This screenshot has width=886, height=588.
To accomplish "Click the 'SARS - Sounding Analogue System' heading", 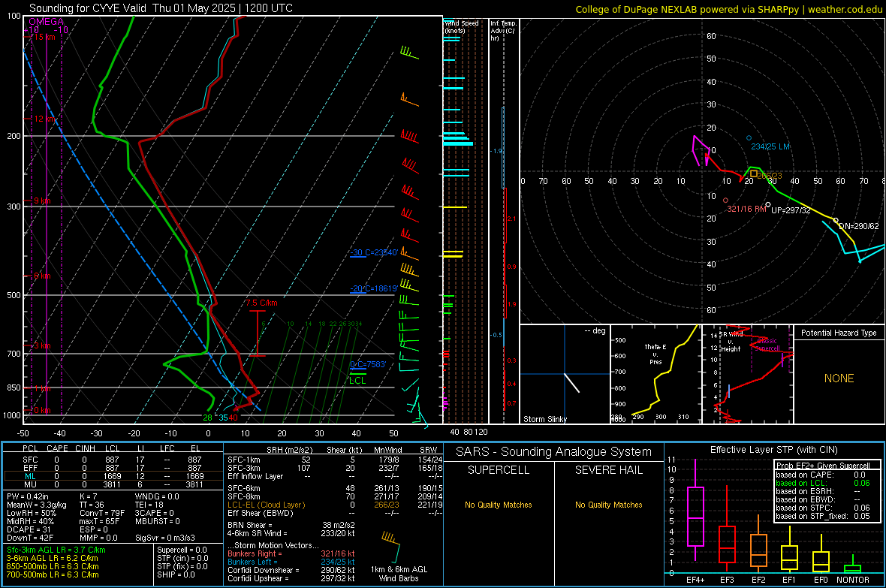I will pyautogui.click(x=553, y=452).
